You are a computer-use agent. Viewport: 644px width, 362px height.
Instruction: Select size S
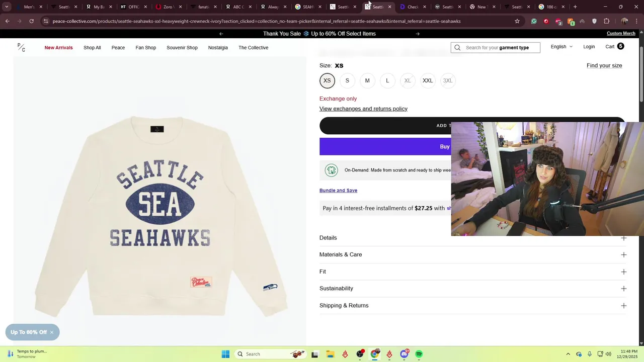(x=347, y=80)
